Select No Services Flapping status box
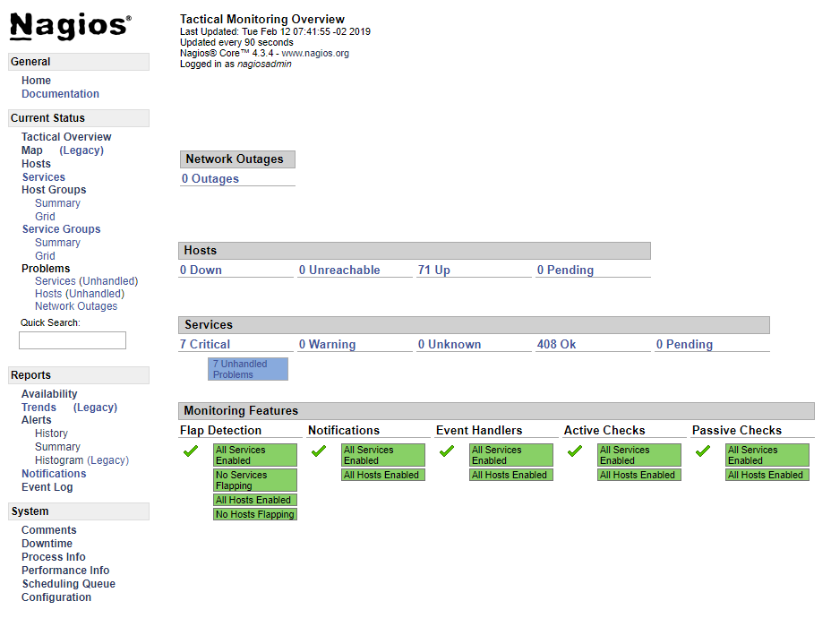Image resolution: width=831 pixels, height=644 pixels. coord(254,480)
